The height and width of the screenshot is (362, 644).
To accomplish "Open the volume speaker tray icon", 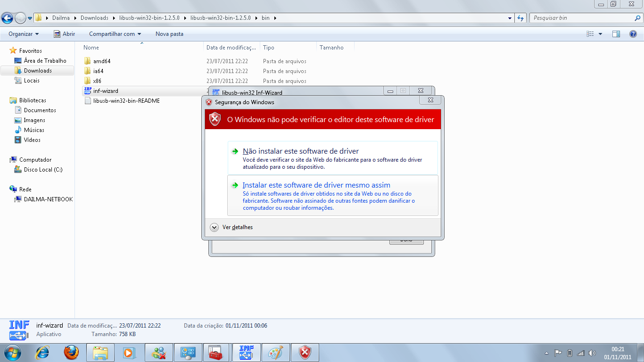I will tap(592, 353).
